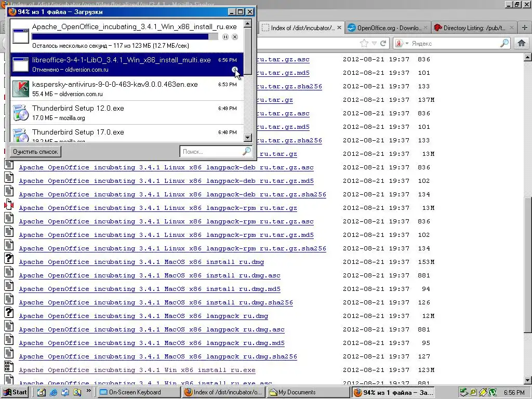Click archive icon beside langpack-rpm ru.tar.gz
The image size is (532, 399).
point(9,205)
